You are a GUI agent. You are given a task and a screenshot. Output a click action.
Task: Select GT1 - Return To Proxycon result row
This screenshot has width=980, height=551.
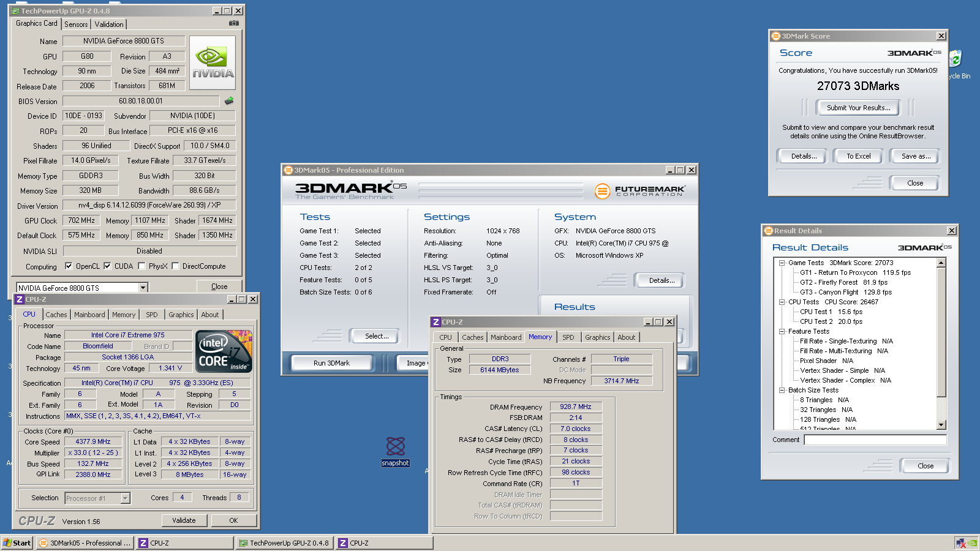click(x=855, y=272)
